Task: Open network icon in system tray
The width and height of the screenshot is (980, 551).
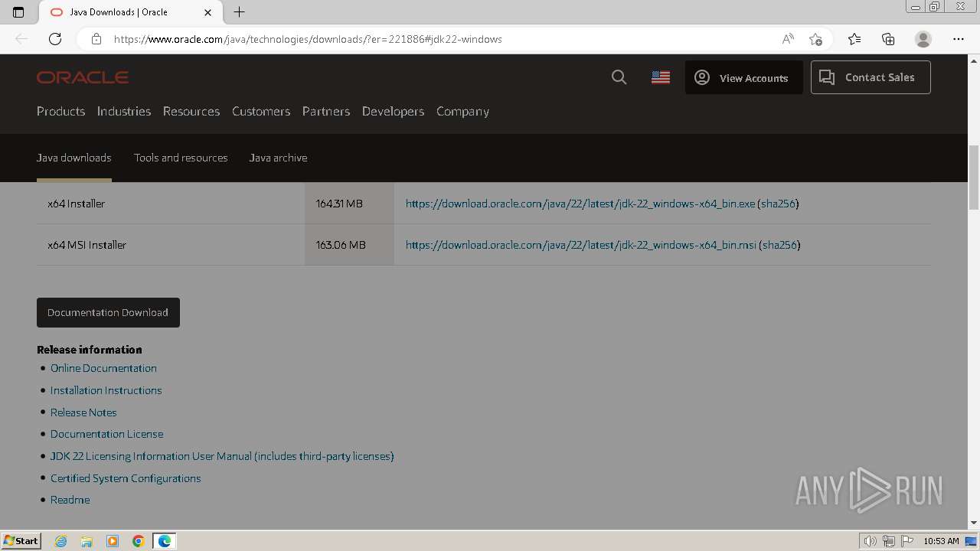Action: coord(889,541)
